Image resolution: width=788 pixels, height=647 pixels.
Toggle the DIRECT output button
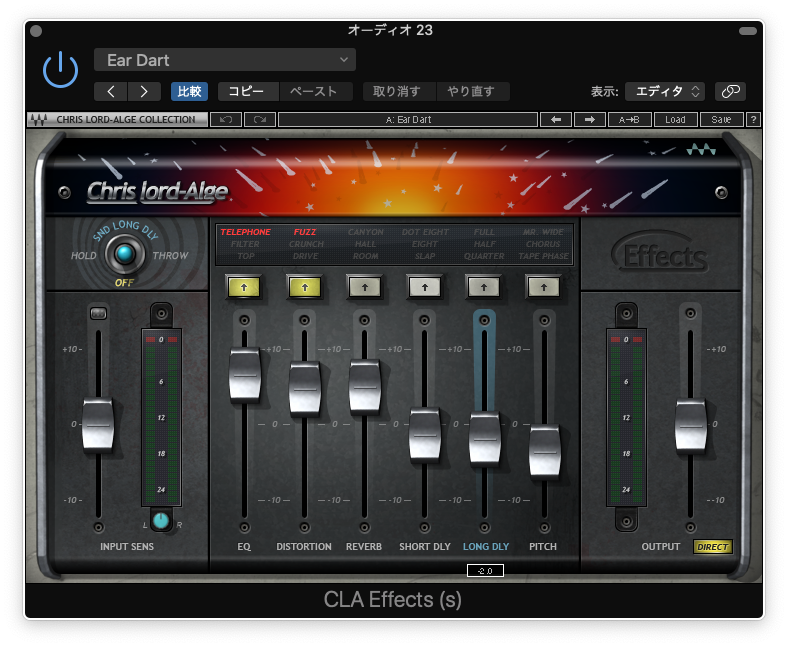713,546
